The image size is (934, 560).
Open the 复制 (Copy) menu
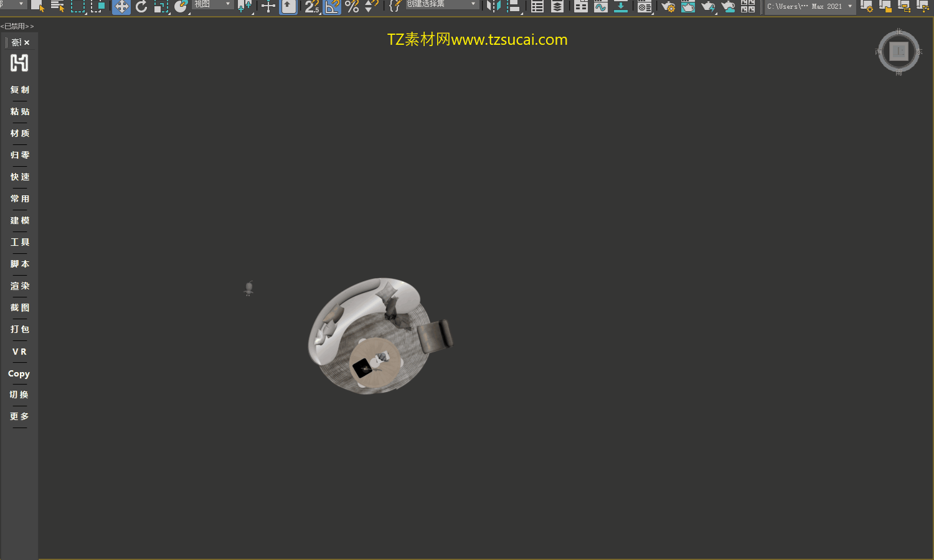click(20, 90)
